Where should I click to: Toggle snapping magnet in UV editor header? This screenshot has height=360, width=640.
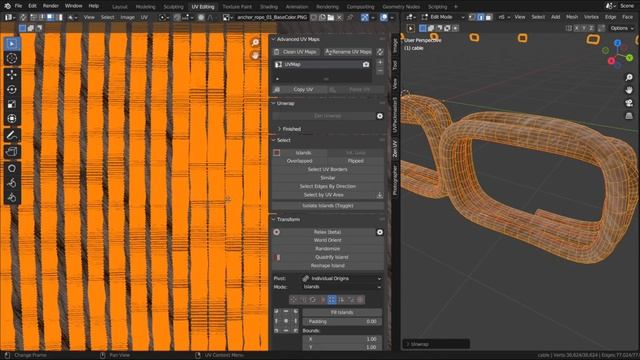(177, 18)
